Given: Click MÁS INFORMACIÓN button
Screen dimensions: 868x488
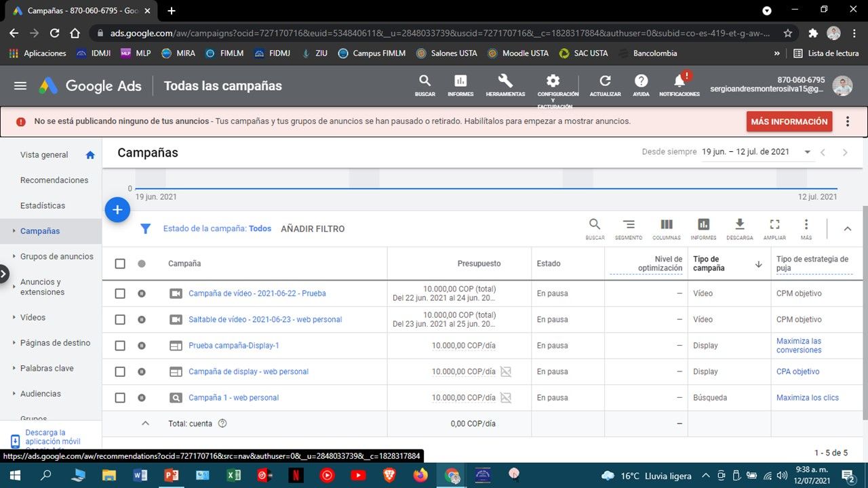Looking at the screenshot, I should point(789,122).
